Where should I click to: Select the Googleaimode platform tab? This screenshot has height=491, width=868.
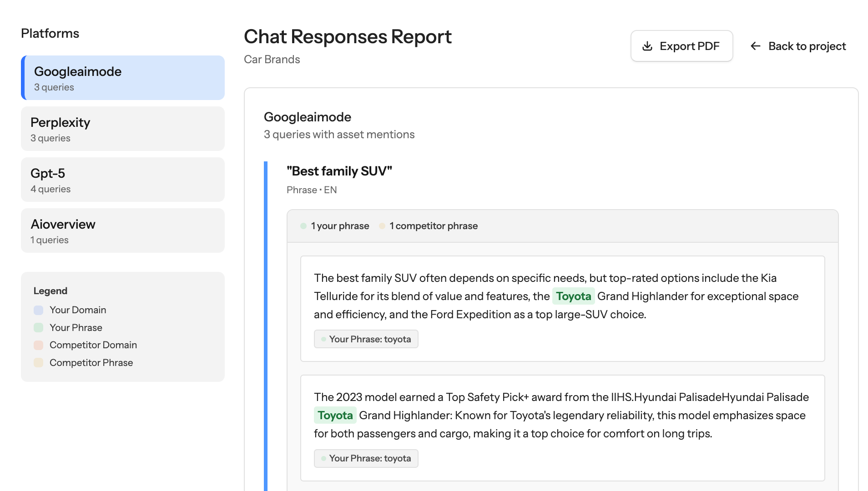[123, 78]
